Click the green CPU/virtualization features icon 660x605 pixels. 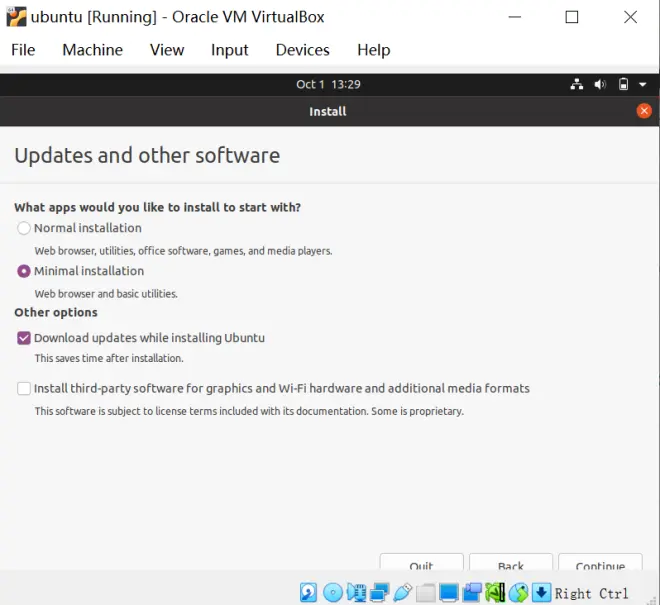[x=495, y=592]
